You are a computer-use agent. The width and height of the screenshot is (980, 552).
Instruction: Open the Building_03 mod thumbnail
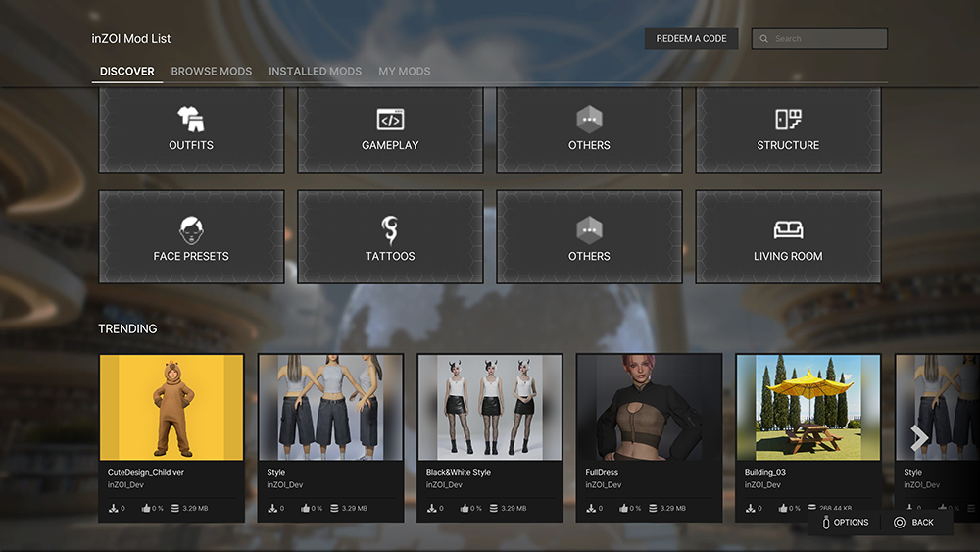pyautogui.click(x=808, y=407)
